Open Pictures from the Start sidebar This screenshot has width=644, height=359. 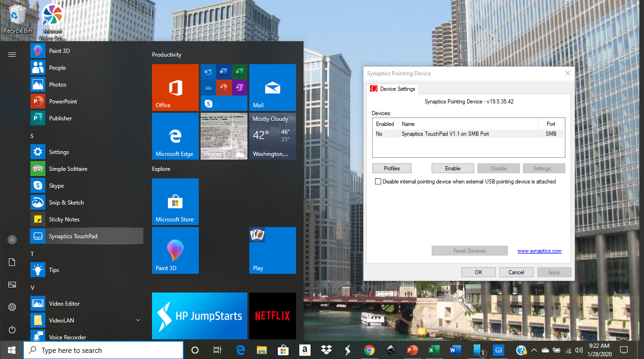(12, 285)
